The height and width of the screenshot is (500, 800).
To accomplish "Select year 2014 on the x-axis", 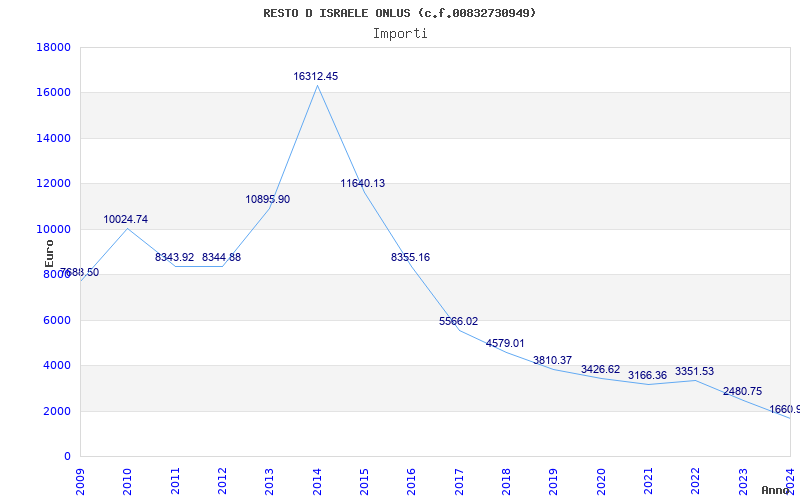I will pos(317,482).
